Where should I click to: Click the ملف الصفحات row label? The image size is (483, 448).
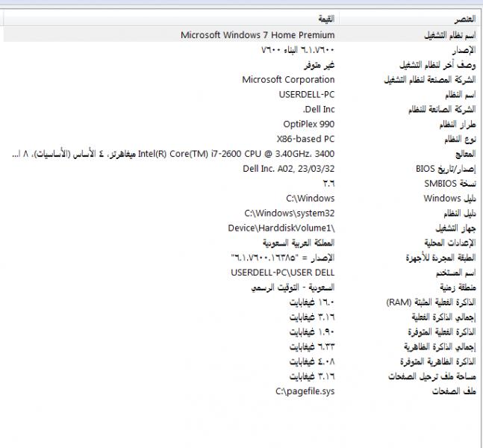pyautogui.click(x=454, y=391)
